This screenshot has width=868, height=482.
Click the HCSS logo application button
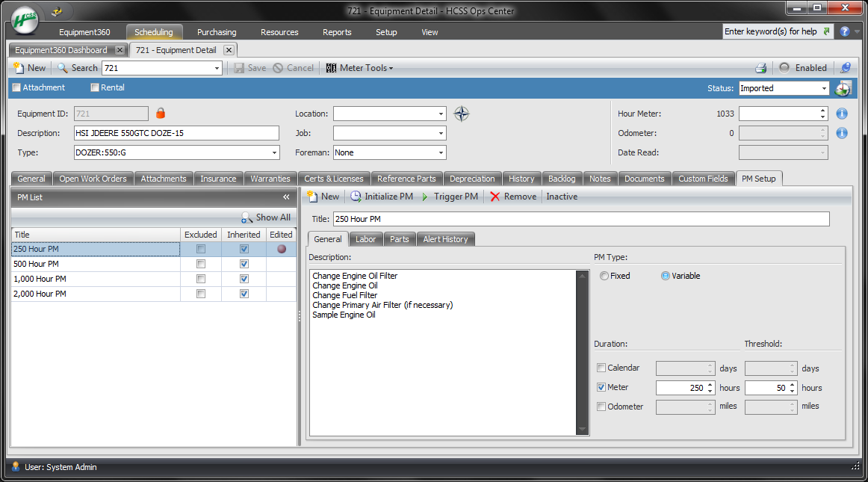click(x=25, y=20)
